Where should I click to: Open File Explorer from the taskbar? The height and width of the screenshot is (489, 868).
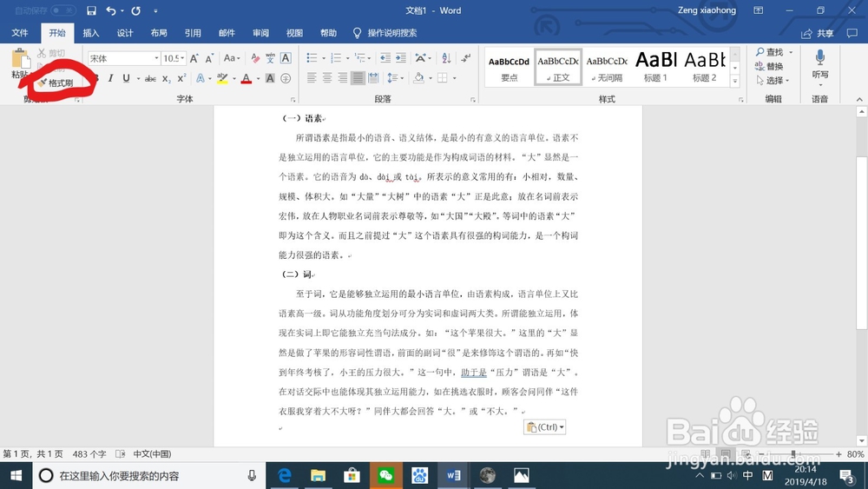[x=318, y=476]
